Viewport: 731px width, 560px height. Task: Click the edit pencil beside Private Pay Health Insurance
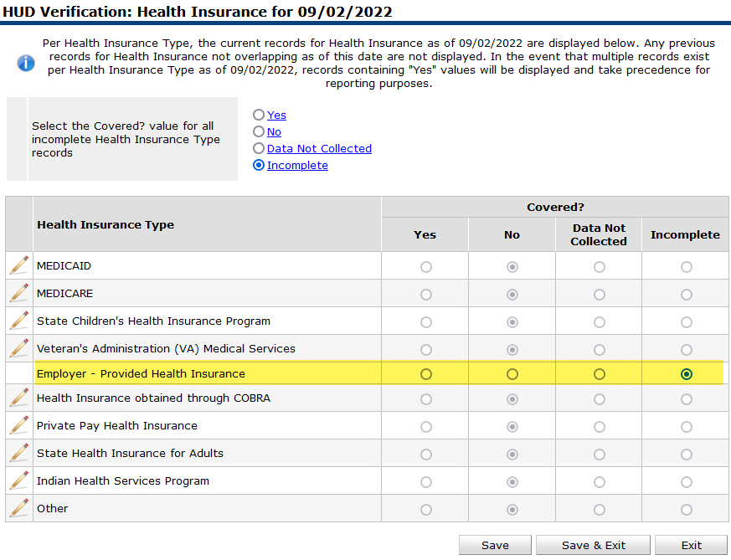(18, 427)
